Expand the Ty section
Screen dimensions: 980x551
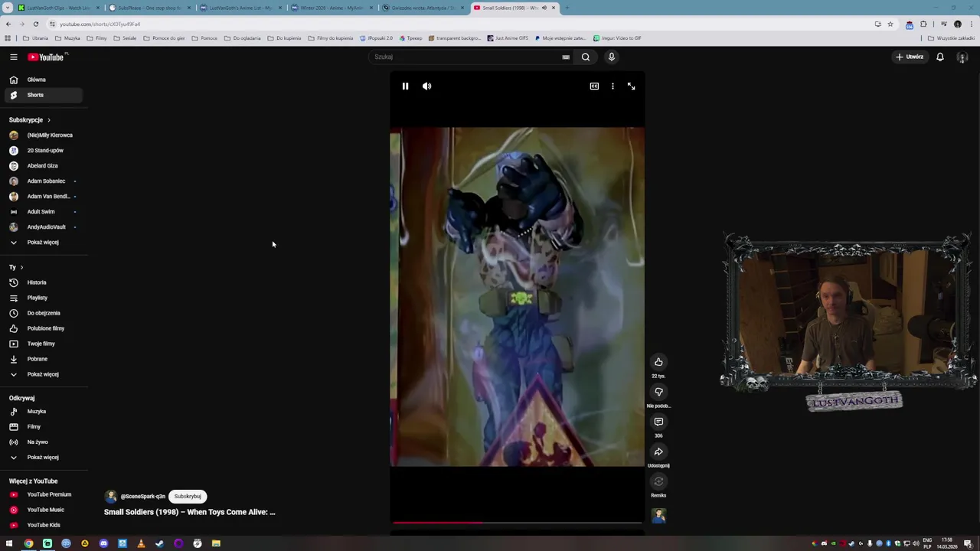click(16, 267)
